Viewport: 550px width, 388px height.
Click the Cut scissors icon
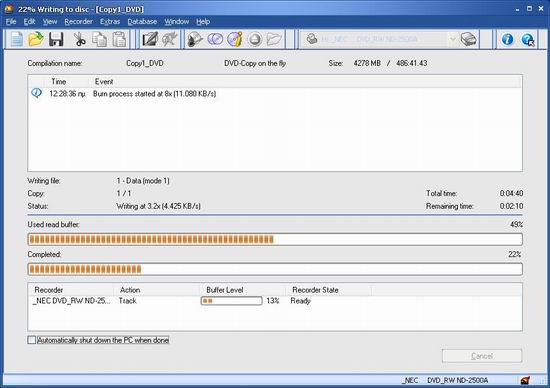[80, 39]
